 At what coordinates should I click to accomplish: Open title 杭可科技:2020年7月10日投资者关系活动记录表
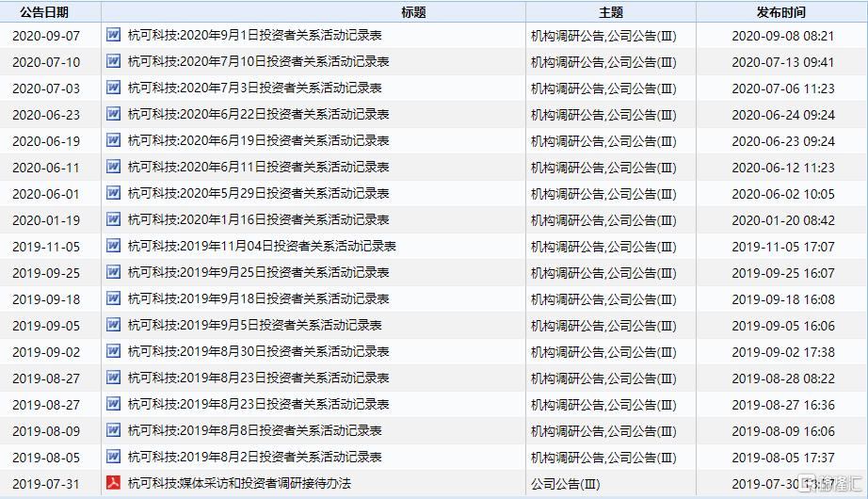[259, 61]
